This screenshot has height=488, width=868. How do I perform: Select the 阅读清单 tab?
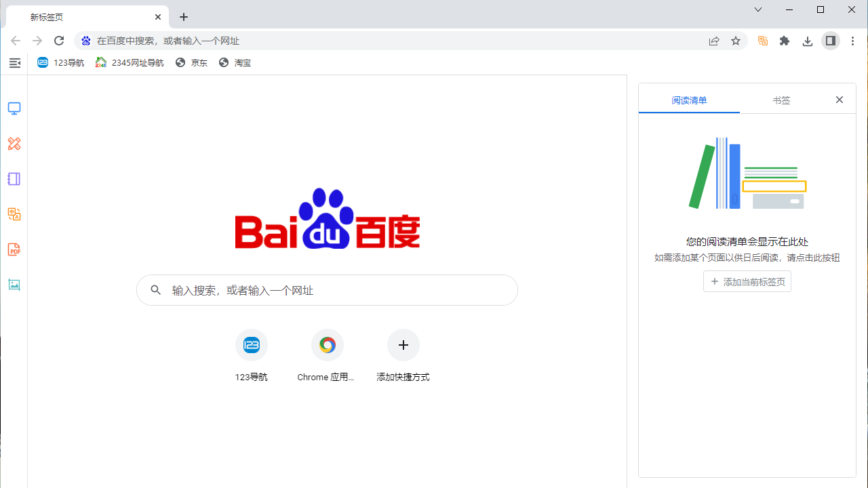[x=689, y=100]
